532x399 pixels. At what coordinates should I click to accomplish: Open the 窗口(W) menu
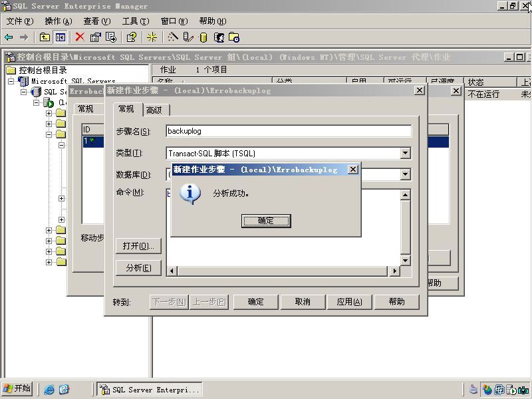click(x=174, y=21)
